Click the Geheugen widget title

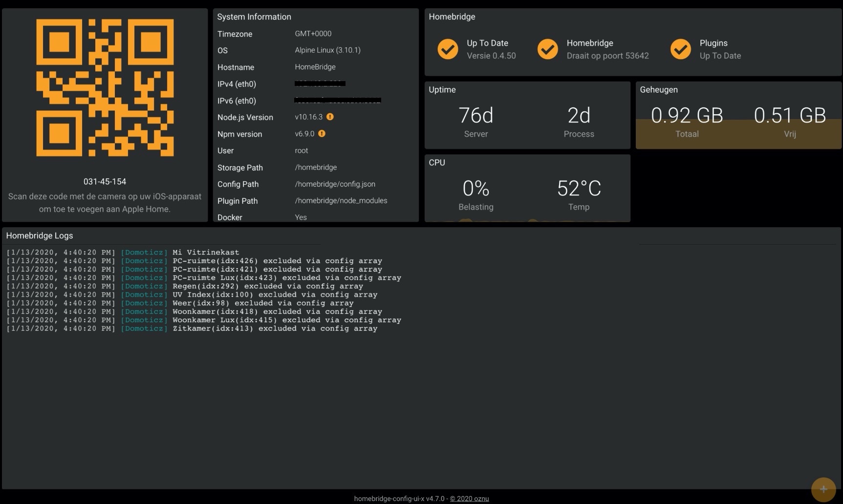(x=659, y=90)
